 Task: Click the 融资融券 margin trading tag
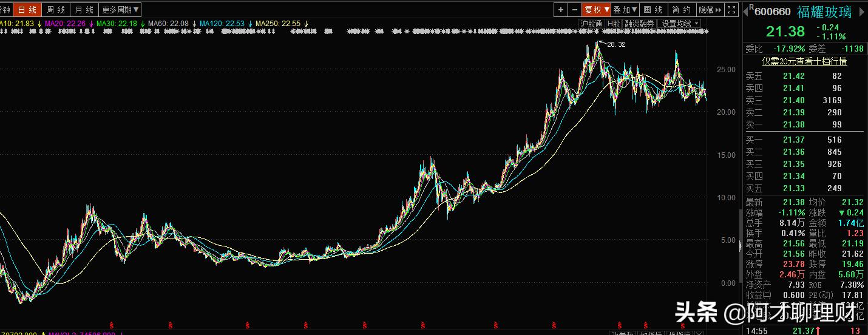(640, 24)
